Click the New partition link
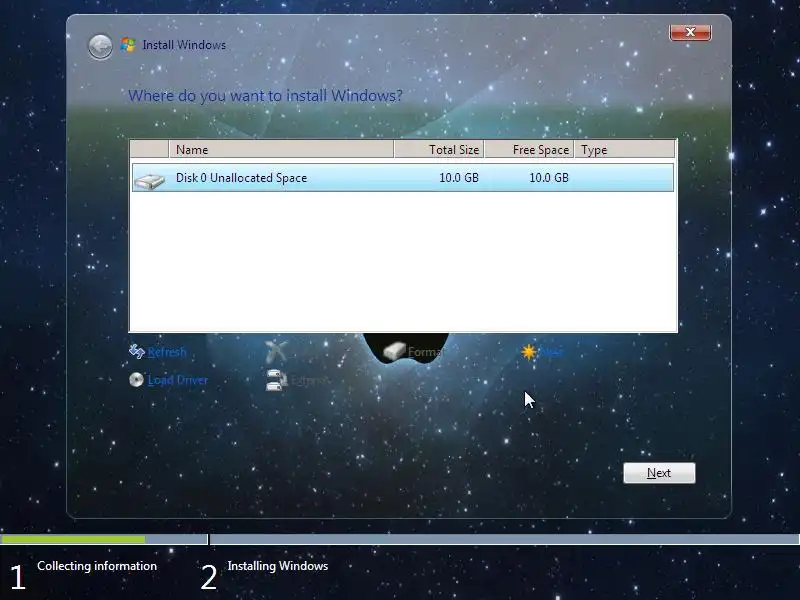Screen dimensions: 800x600 point(551,352)
